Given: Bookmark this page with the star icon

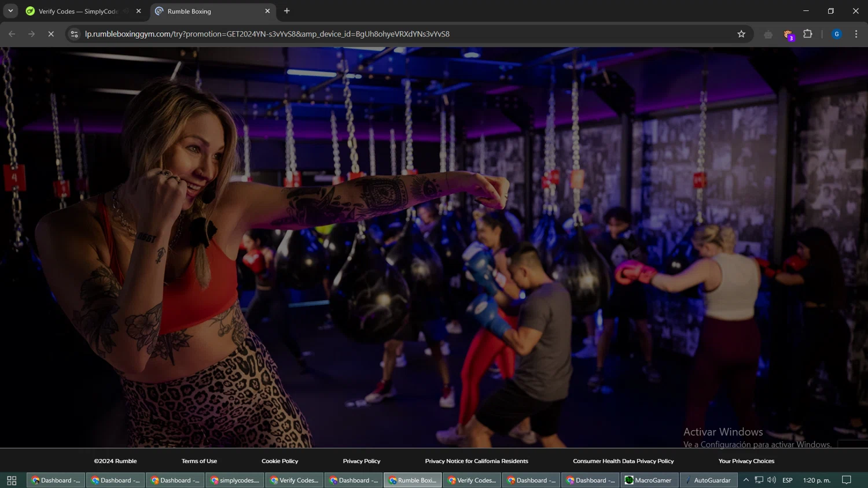Looking at the screenshot, I should (741, 34).
